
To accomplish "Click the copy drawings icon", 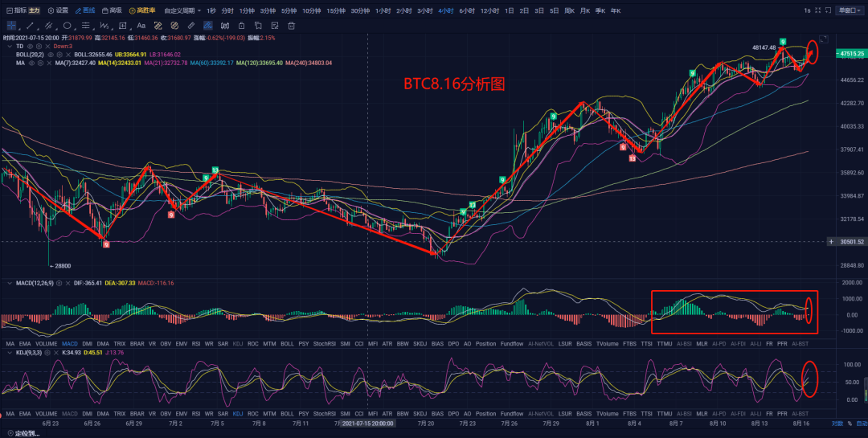I will click(x=258, y=26).
